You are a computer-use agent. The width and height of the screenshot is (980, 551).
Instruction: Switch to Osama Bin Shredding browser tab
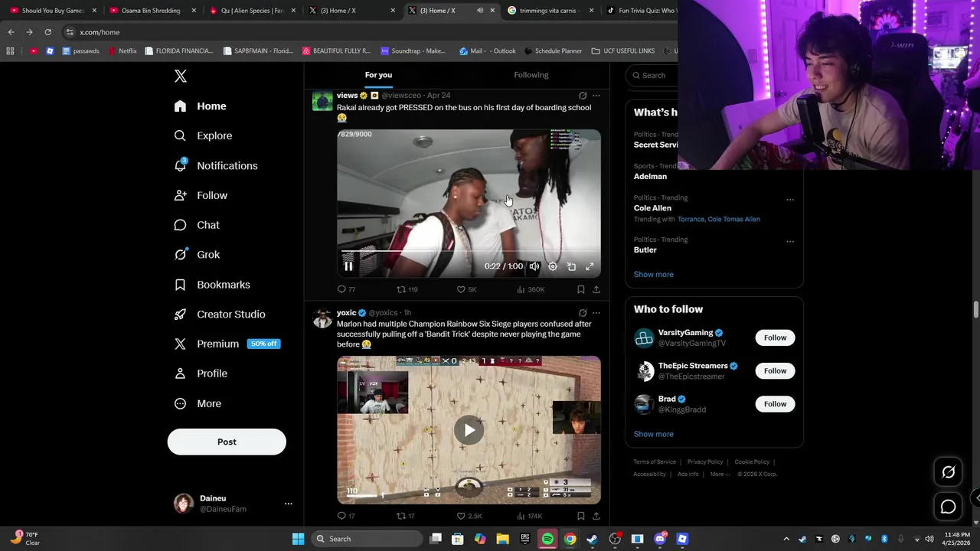coord(152,11)
